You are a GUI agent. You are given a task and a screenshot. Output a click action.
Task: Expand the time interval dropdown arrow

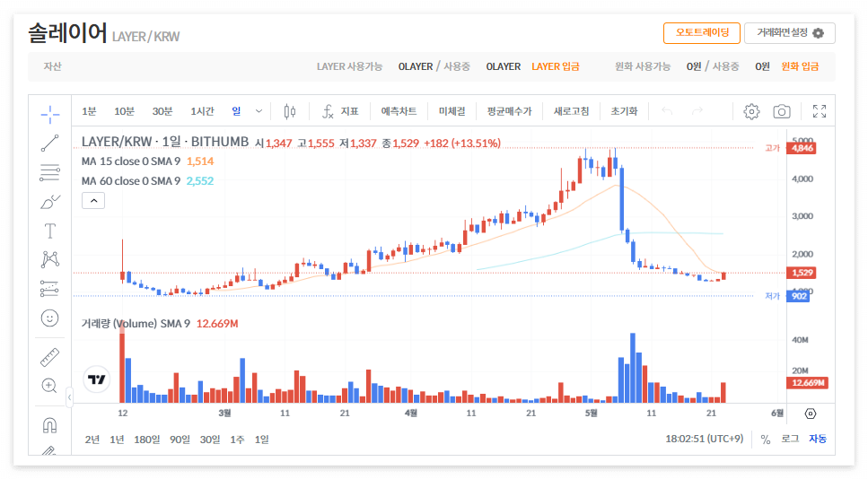coord(259,112)
